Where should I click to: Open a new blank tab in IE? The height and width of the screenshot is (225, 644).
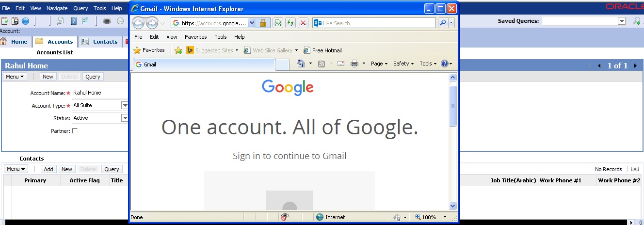[x=282, y=64]
